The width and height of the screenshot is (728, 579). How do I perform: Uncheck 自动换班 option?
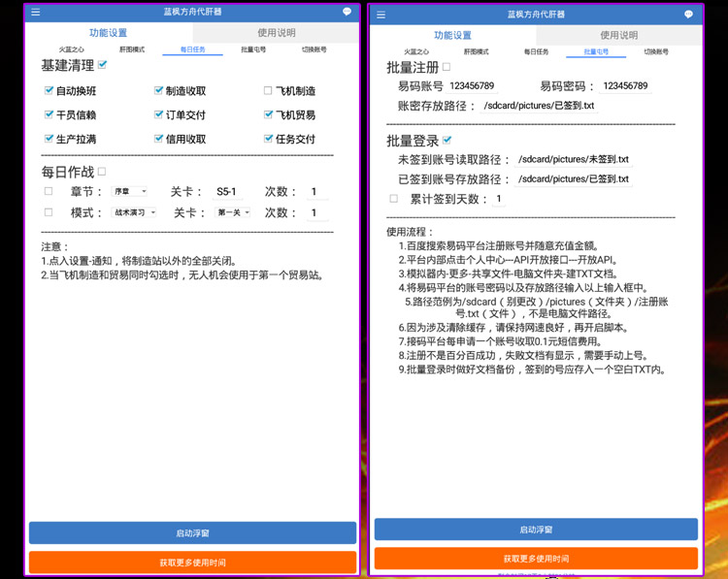tap(49, 90)
